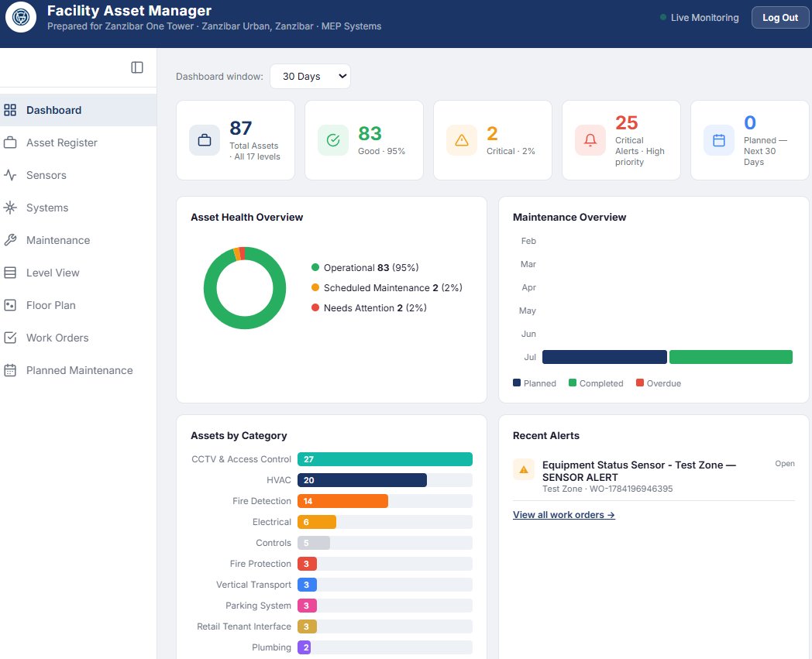Click the Open status on the alert

click(785, 463)
